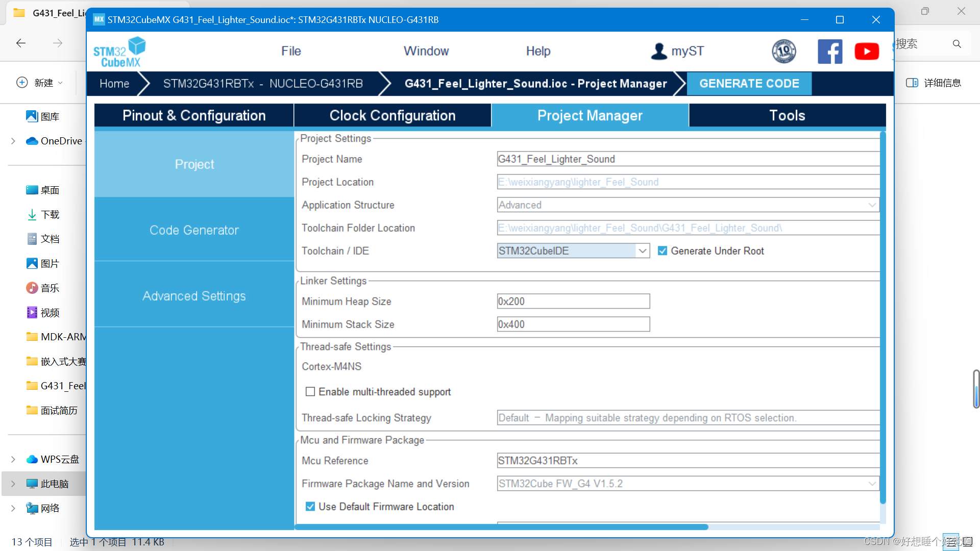Open 嵌入式大赛 folder in Explorer sidebar
Image resolution: width=980 pixels, height=551 pixels.
56,361
